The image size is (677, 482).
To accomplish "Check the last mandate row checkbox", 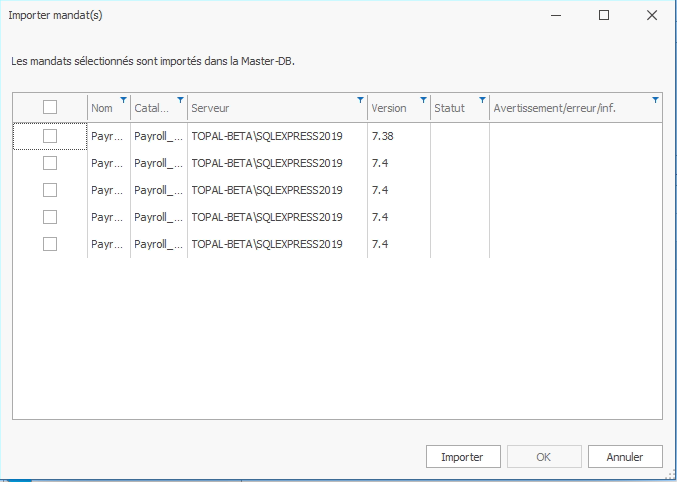I will 50,244.
